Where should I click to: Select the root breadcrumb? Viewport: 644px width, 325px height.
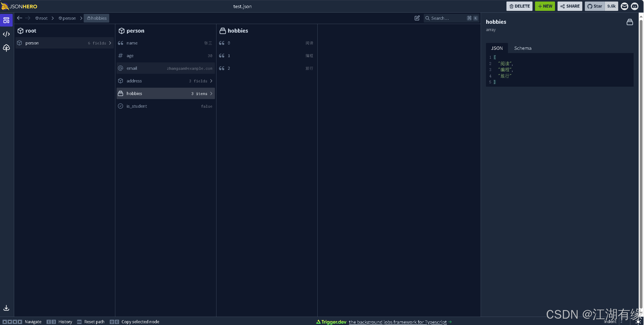click(x=41, y=18)
